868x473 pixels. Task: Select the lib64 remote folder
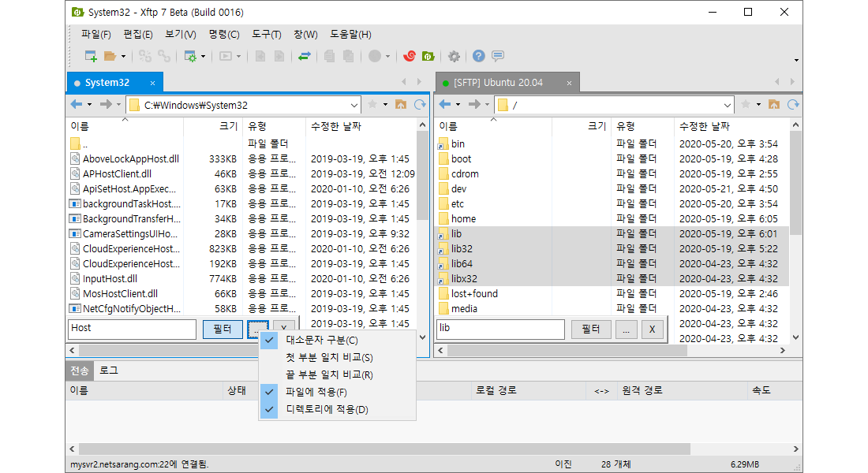tap(462, 264)
